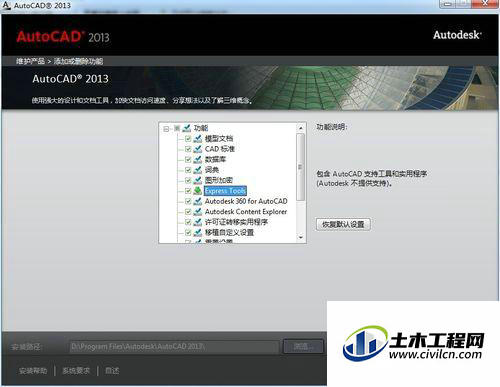
Task: Click the feature list scroll up arrow
Action: 301,128
